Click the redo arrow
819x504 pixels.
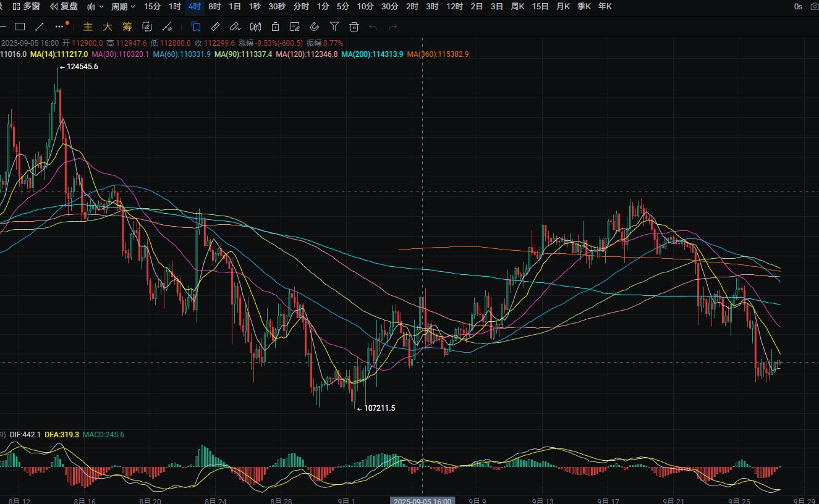pyautogui.click(x=393, y=27)
